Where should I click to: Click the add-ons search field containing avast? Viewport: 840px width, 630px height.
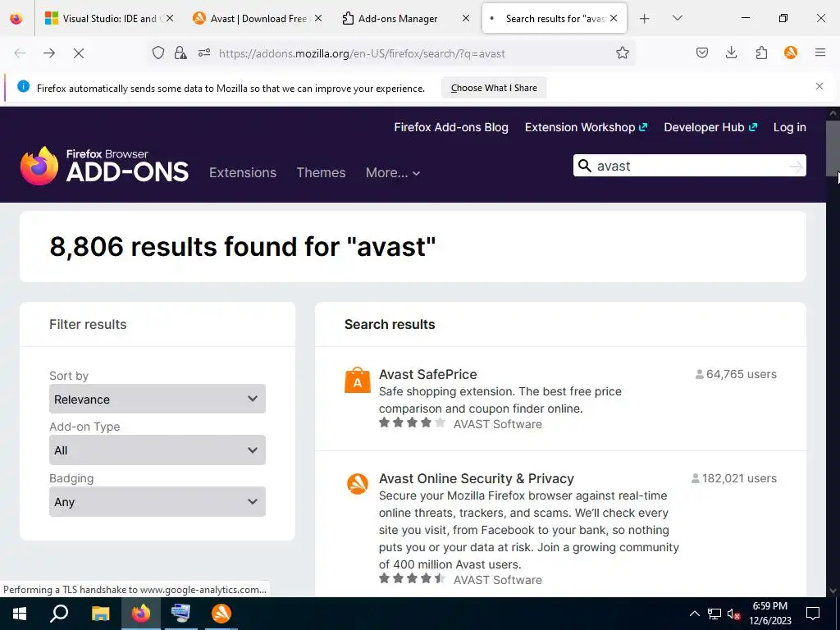click(x=689, y=166)
